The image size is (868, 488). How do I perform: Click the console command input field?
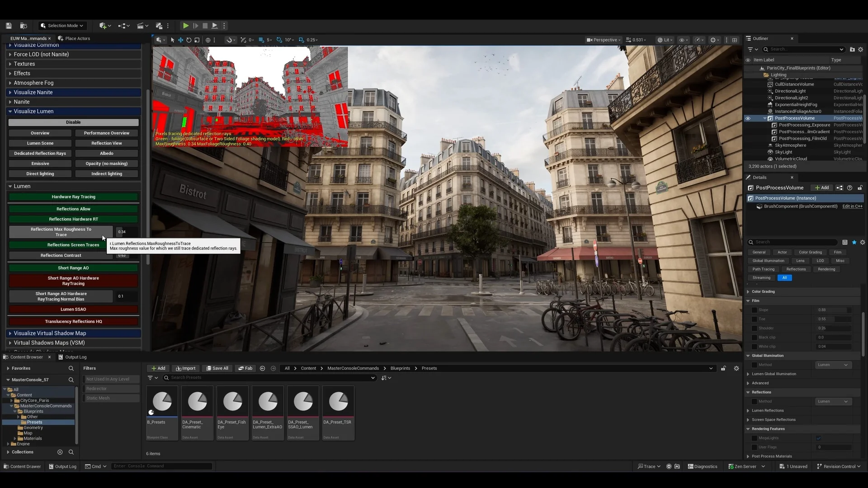(x=160, y=466)
